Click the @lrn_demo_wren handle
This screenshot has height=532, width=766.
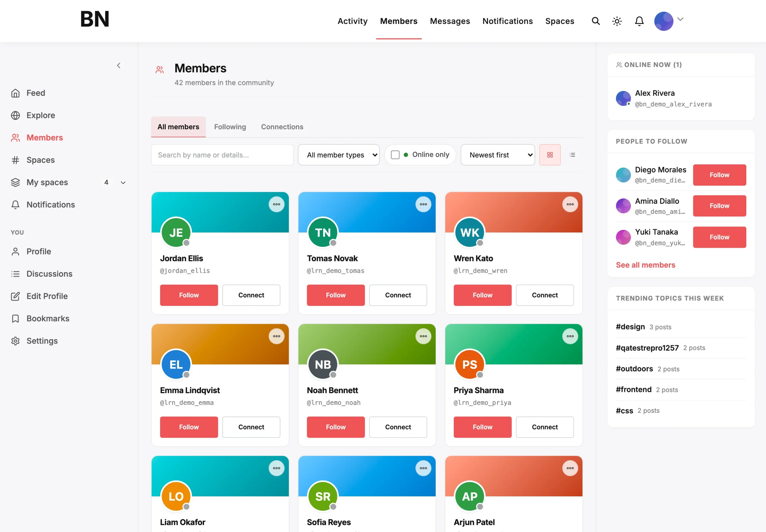click(480, 271)
